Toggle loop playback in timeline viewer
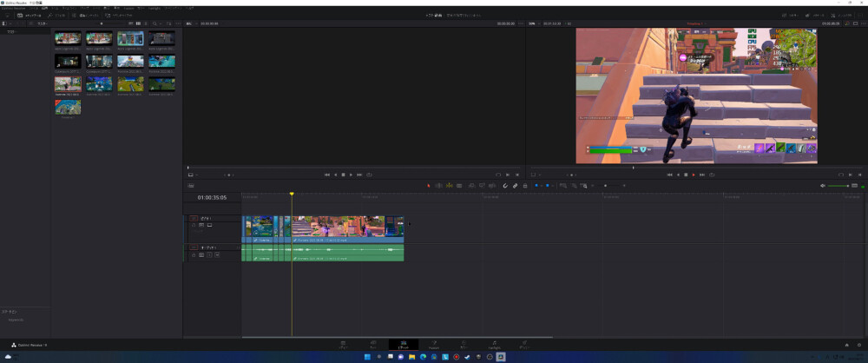 point(712,175)
